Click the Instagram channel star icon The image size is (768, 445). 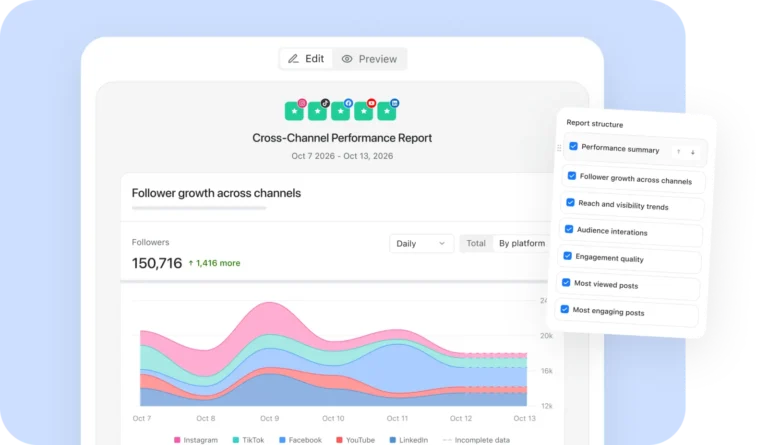point(294,111)
